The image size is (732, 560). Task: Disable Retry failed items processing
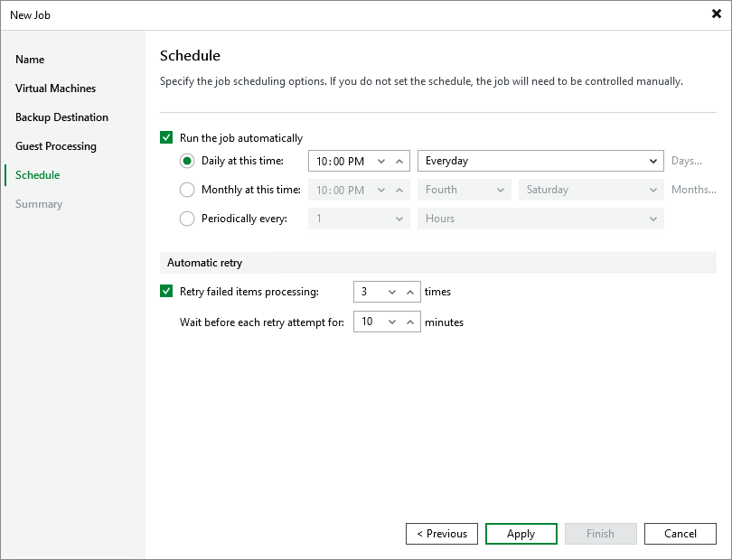tap(167, 291)
